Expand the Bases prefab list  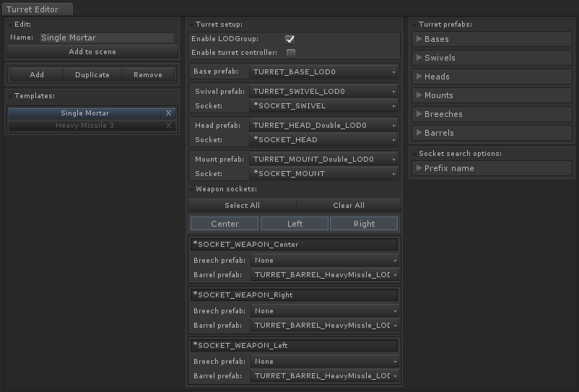(492, 39)
